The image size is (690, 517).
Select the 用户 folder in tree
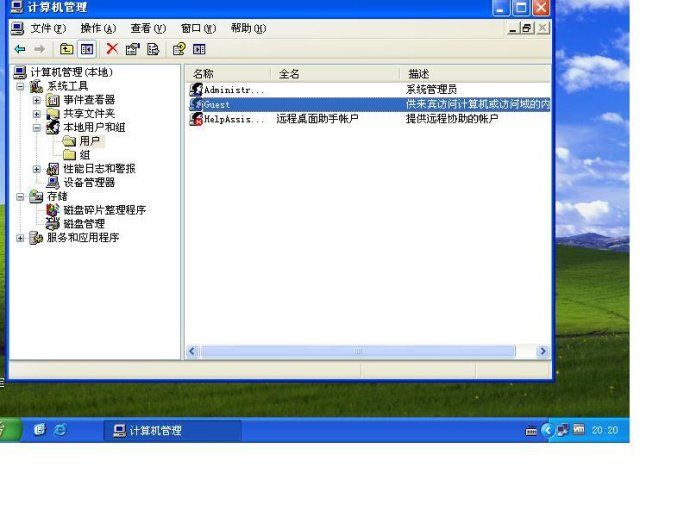point(90,141)
